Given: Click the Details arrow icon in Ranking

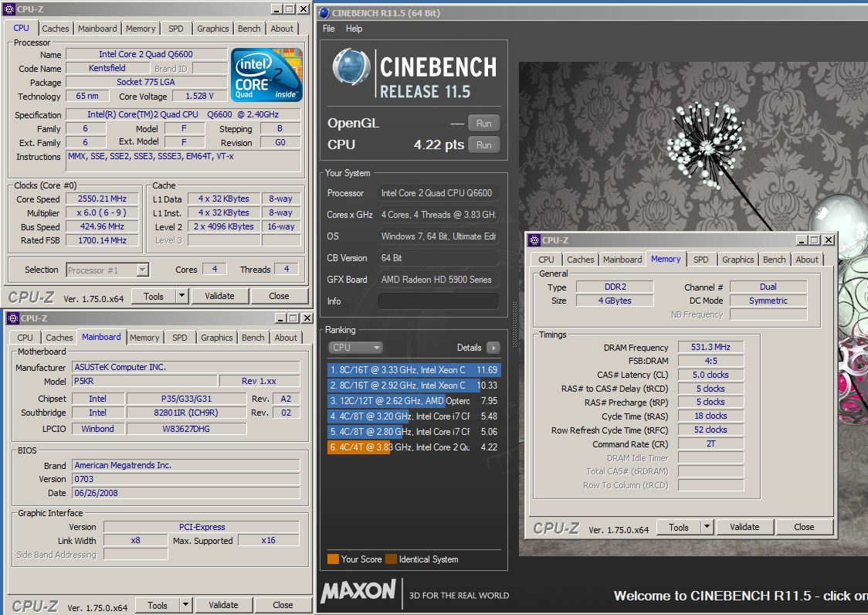Looking at the screenshot, I should 493,348.
